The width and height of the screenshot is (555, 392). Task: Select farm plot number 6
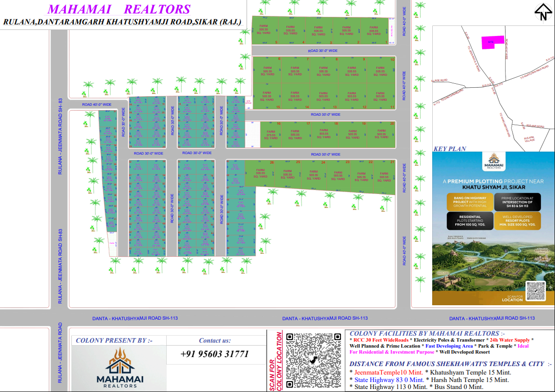267,69
